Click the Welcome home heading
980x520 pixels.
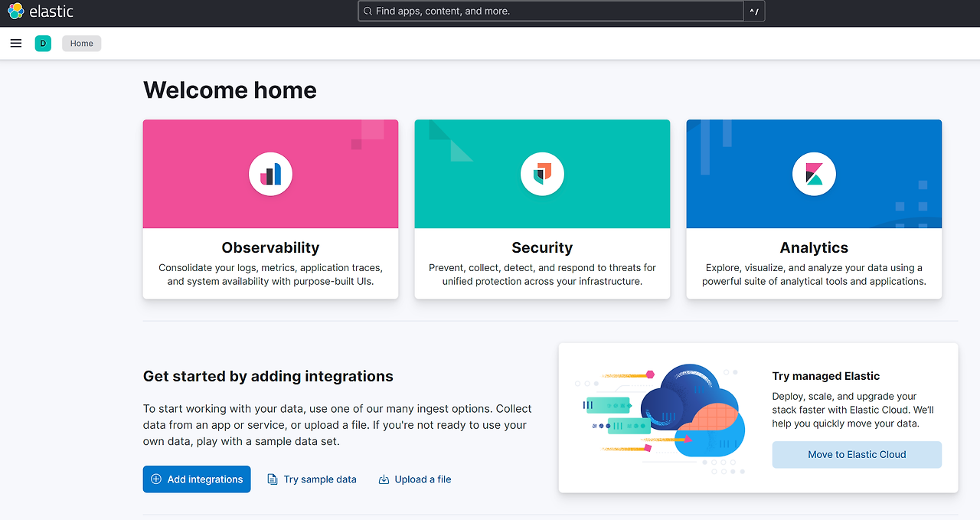(230, 90)
